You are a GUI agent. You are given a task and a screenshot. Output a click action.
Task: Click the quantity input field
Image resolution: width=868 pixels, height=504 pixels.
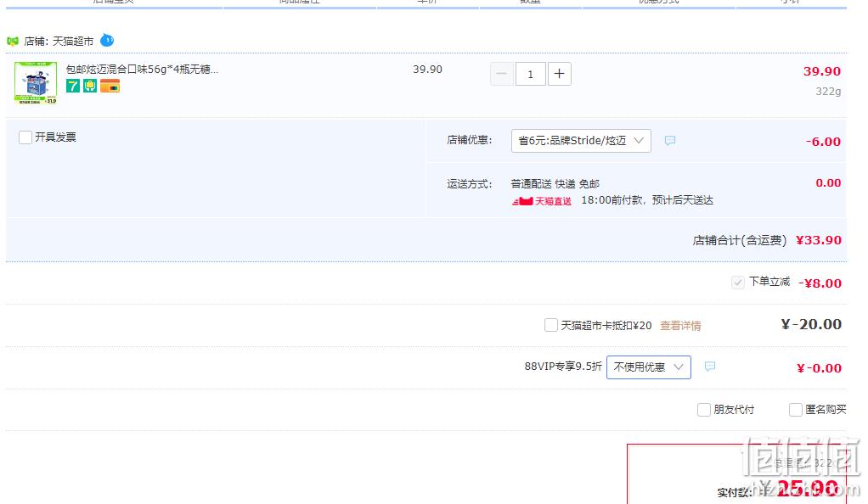coord(530,74)
